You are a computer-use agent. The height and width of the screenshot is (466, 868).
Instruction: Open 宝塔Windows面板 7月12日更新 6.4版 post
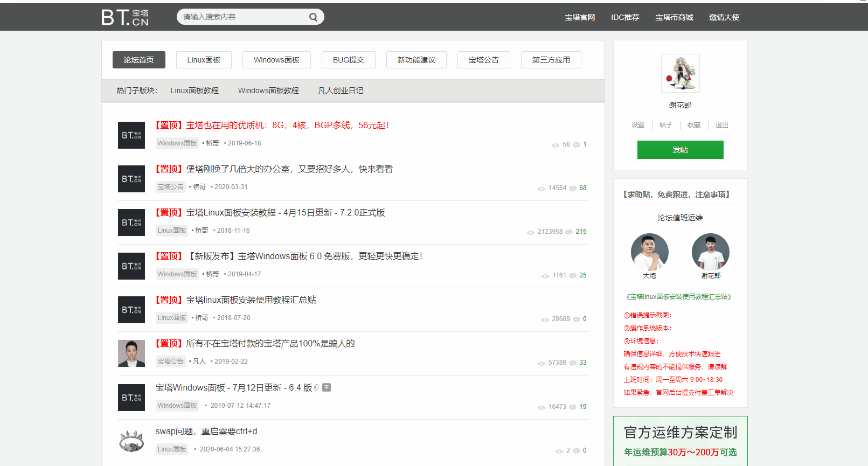click(234, 387)
